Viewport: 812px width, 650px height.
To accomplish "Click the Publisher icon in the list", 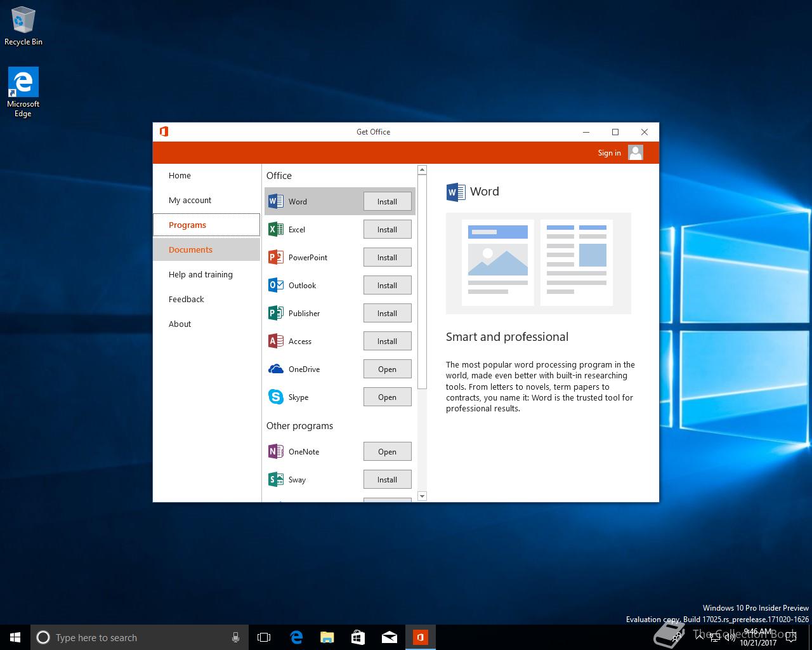I will tap(276, 313).
